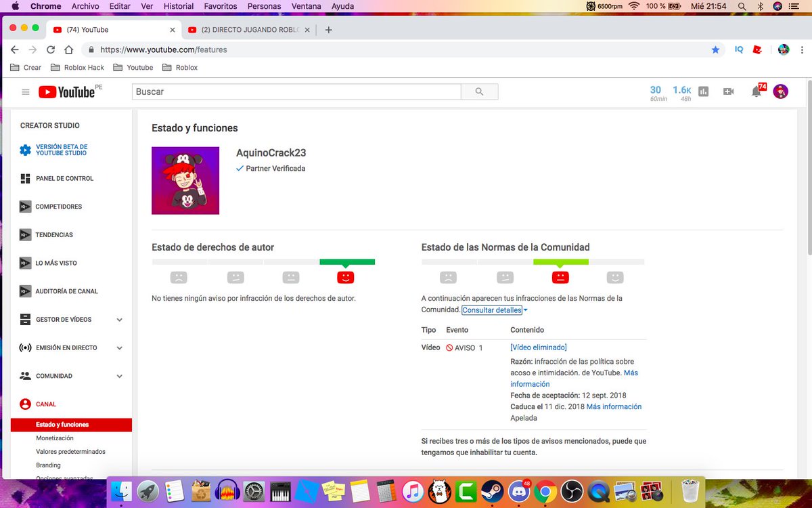This screenshot has width=812, height=508.
Task: Open the Ventana menu
Action: point(307,6)
